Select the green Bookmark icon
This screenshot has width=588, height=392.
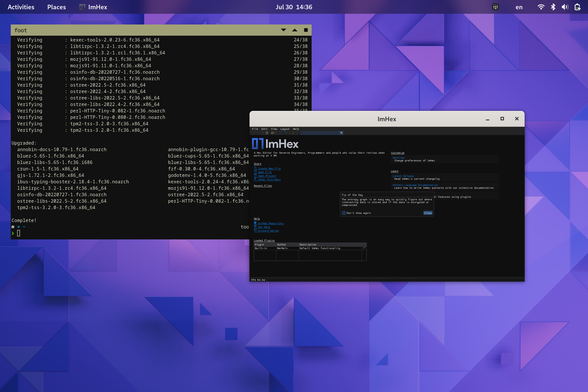(x=294, y=133)
